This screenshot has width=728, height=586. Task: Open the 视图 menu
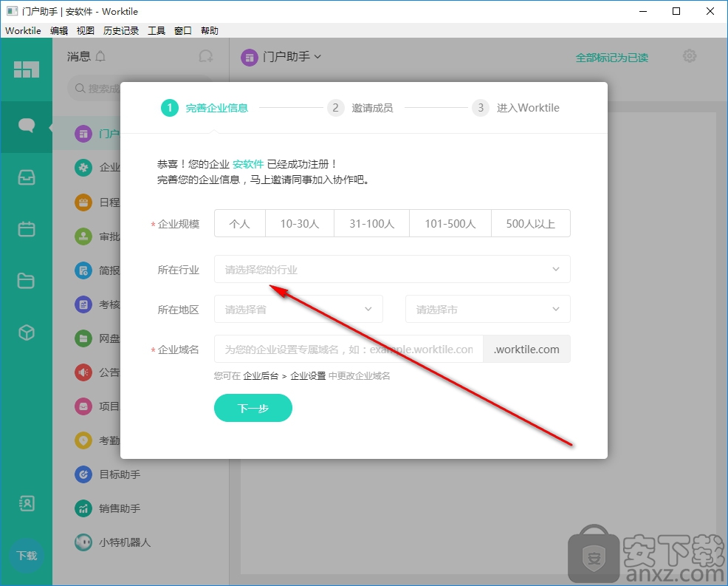coord(86,31)
